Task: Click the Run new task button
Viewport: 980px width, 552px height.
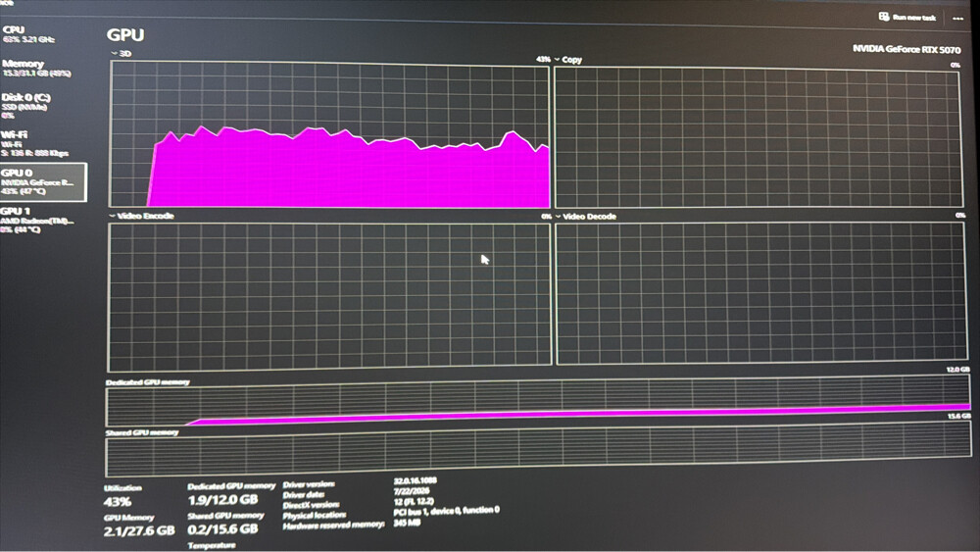Action: pyautogui.click(x=906, y=18)
